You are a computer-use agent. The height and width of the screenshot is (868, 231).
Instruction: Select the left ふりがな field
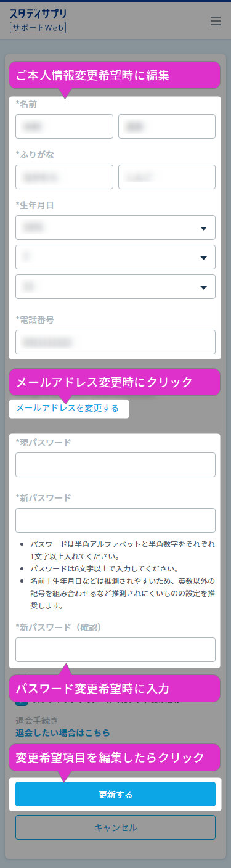64,177
